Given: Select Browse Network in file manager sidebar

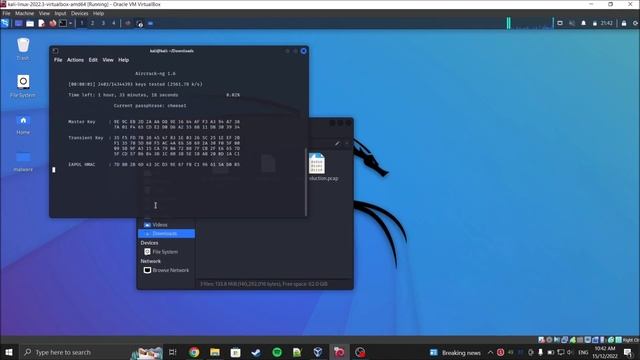Looking at the screenshot, I should tap(166, 270).
